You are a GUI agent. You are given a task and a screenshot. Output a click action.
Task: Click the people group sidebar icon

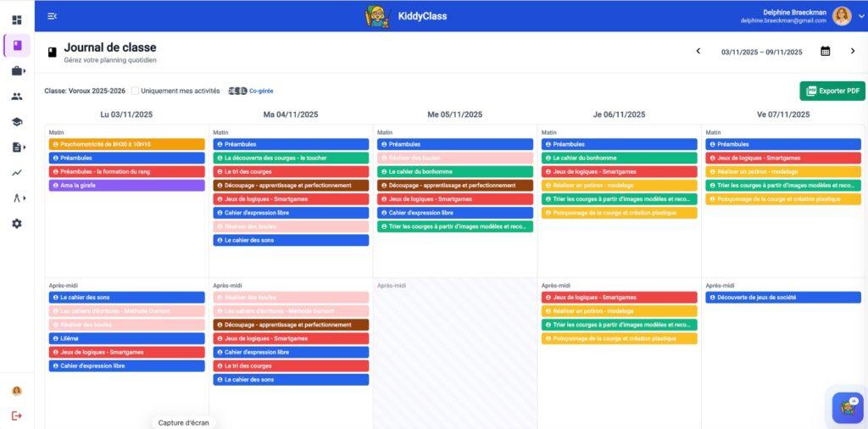coord(17,97)
